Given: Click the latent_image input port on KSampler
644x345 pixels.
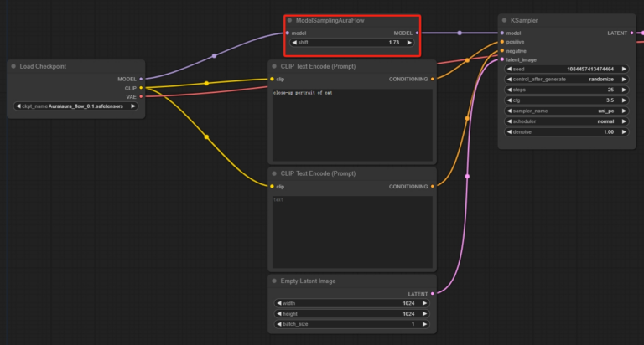Looking at the screenshot, I should pos(501,59).
